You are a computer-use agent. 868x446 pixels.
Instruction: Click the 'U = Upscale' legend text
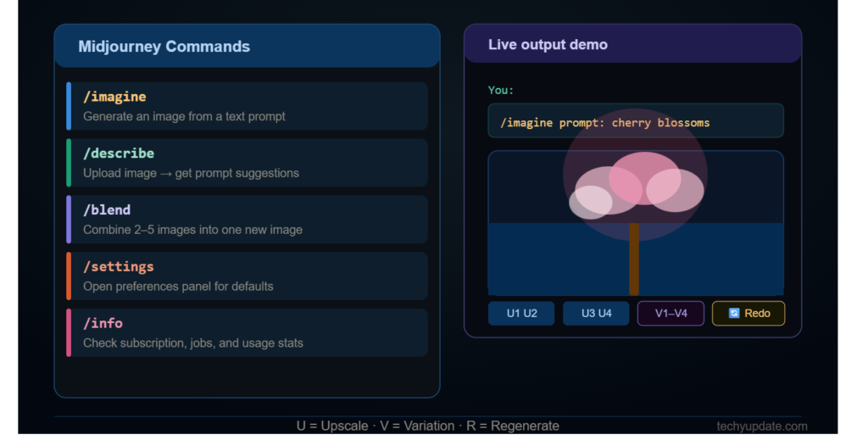[x=332, y=426]
